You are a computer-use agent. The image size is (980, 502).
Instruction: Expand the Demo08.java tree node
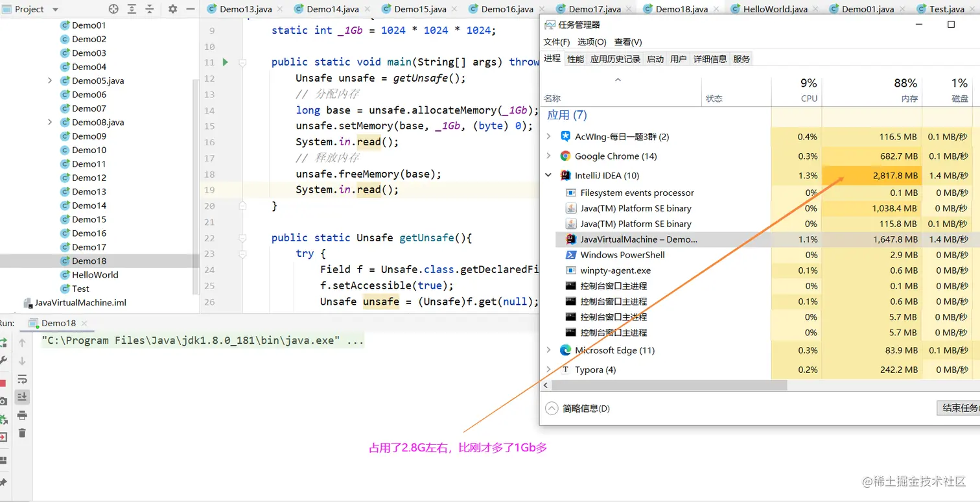tap(50, 122)
